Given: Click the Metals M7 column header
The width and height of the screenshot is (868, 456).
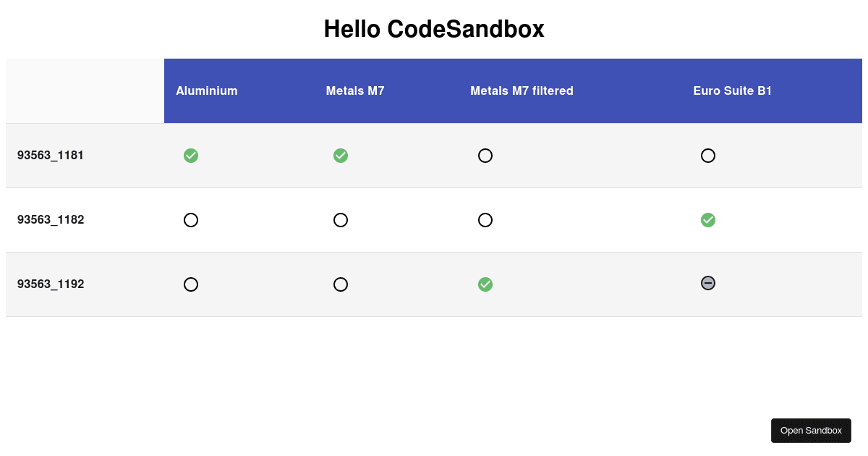Looking at the screenshot, I should [x=355, y=90].
